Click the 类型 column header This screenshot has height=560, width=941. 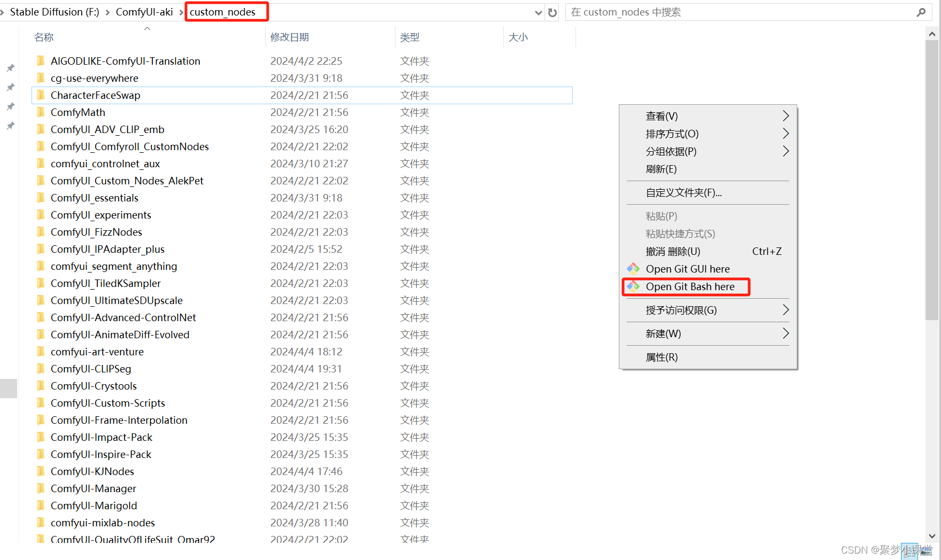click(x=449, y=37)
